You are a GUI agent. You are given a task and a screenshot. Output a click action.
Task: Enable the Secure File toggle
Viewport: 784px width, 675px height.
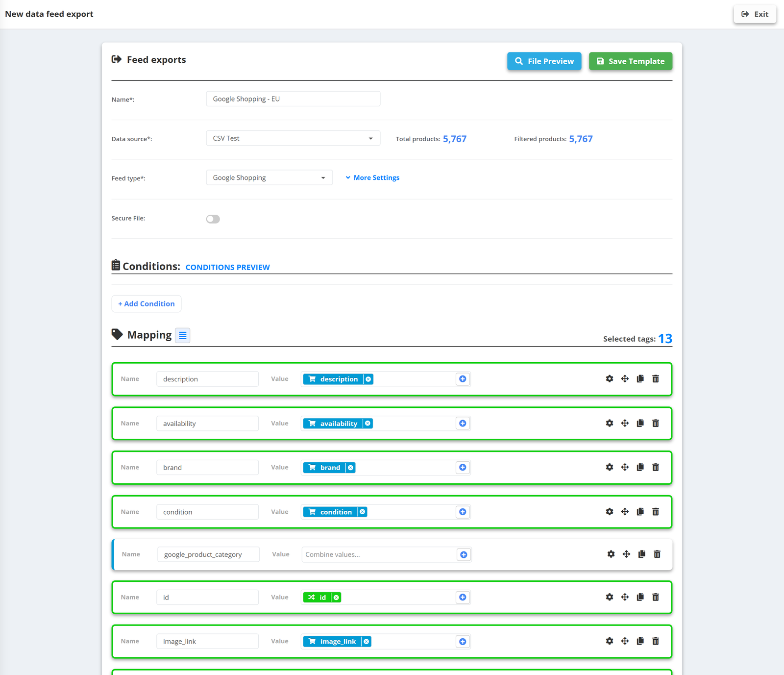(x=213, y=219)
